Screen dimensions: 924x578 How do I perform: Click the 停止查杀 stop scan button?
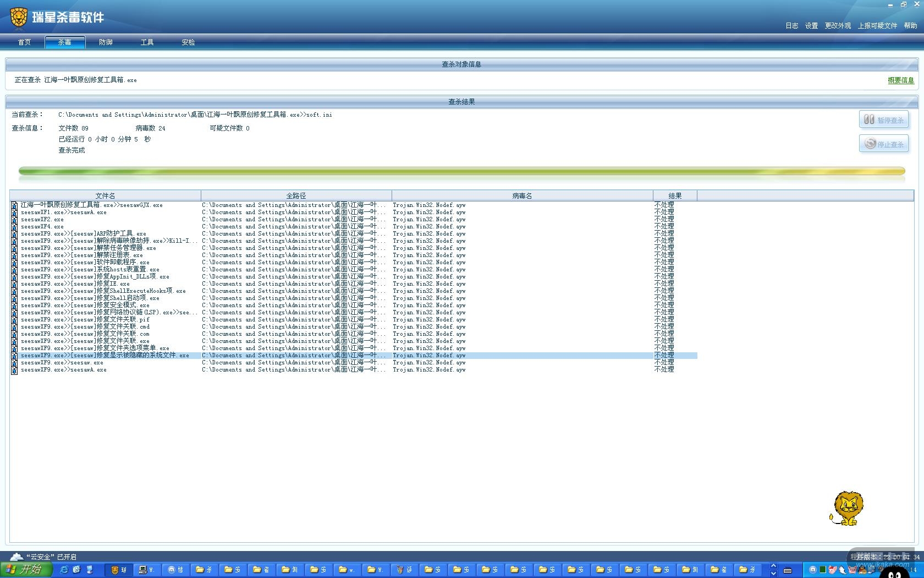(x=884, y=144)
